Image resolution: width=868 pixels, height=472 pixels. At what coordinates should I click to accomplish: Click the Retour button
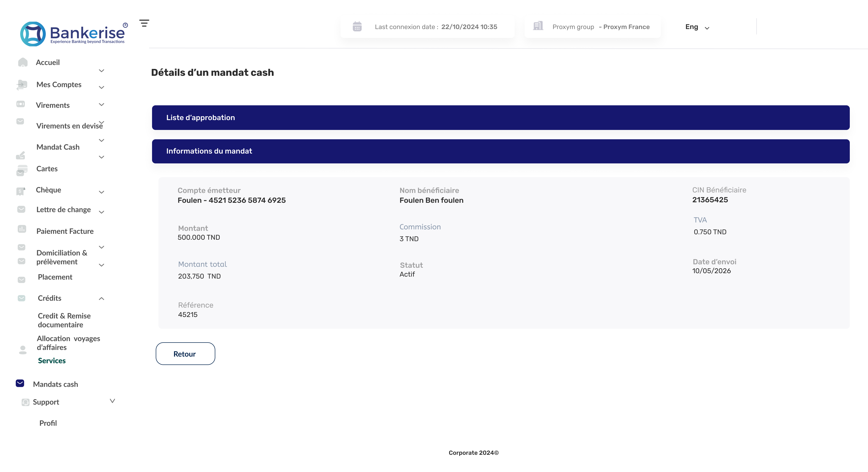click(185, 354)
